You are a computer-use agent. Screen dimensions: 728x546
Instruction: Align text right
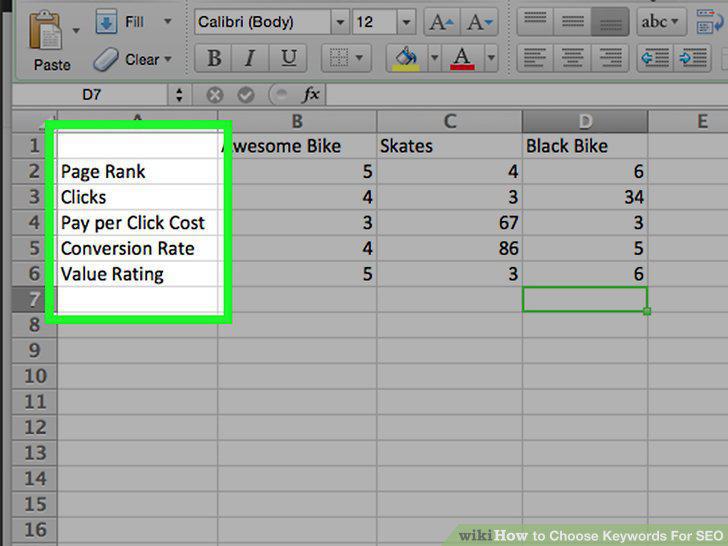(x=610, y=58)
